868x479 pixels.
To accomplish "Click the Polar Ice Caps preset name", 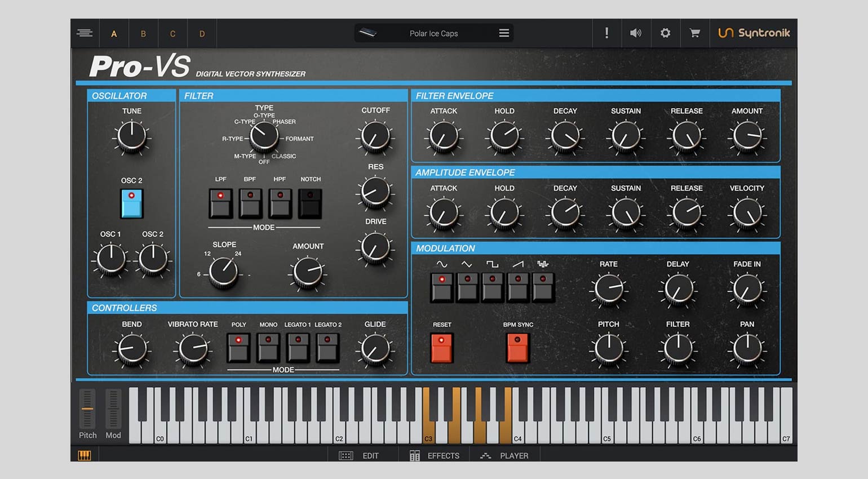I will (x=433, y=34).
